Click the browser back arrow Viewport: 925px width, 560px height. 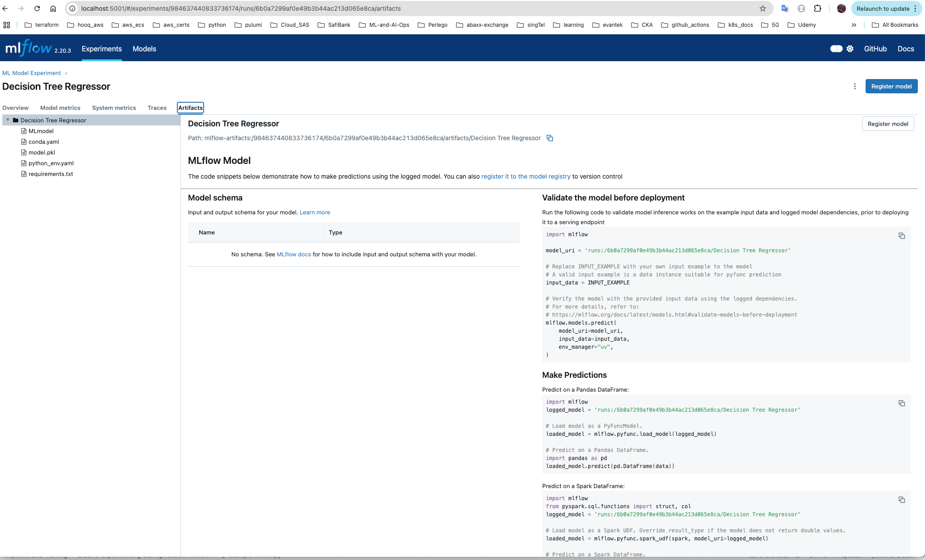[x=5, y=8]
